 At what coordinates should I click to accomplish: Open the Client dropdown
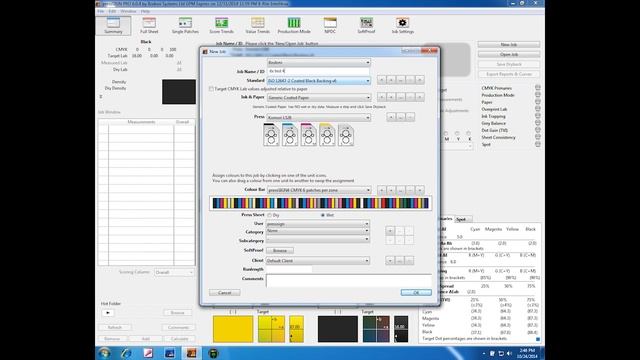[318, 260]
